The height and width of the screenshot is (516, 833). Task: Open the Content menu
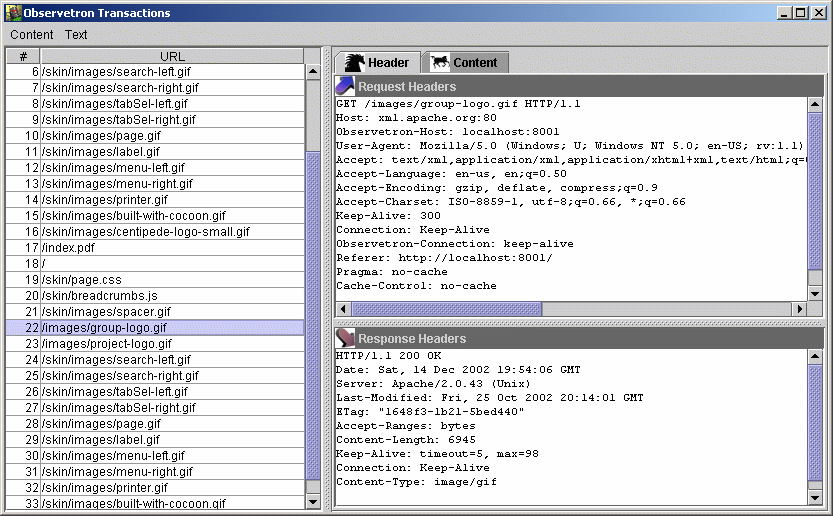point(32,34)
